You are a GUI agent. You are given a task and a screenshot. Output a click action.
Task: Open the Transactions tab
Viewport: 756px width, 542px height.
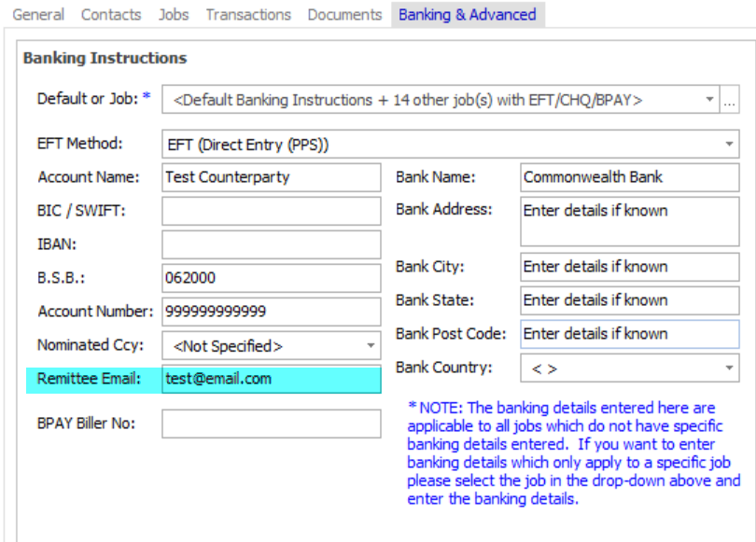[x=248, y=14]
